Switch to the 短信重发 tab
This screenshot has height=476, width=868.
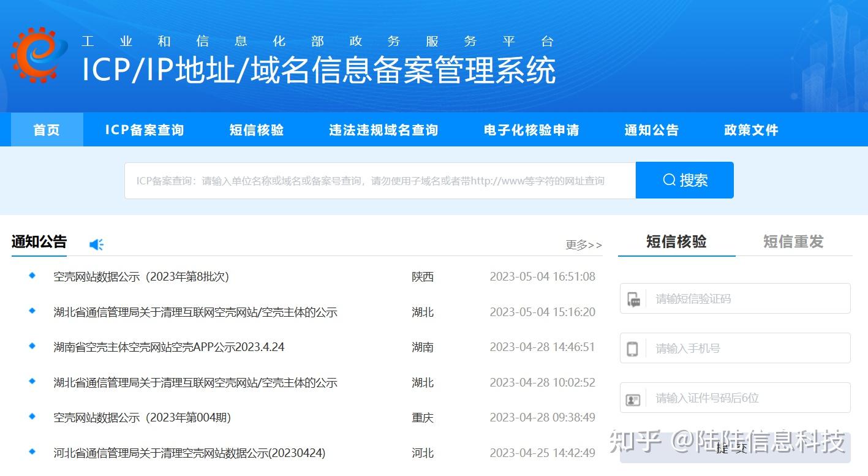click(x=793, y=241)
